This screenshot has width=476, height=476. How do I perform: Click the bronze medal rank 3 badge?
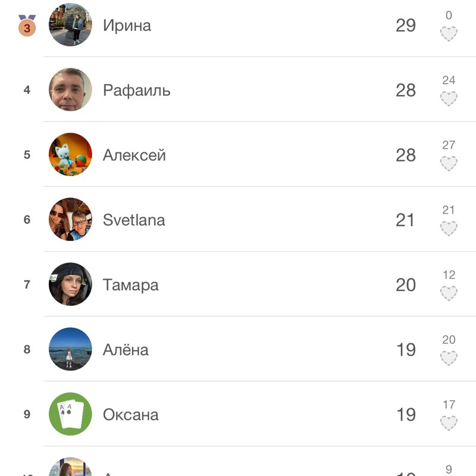pyautogui.click(x=27, y=26)
